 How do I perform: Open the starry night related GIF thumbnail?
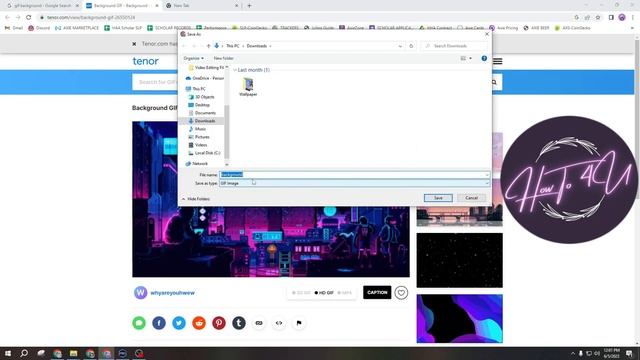click(x=460, y=260)
